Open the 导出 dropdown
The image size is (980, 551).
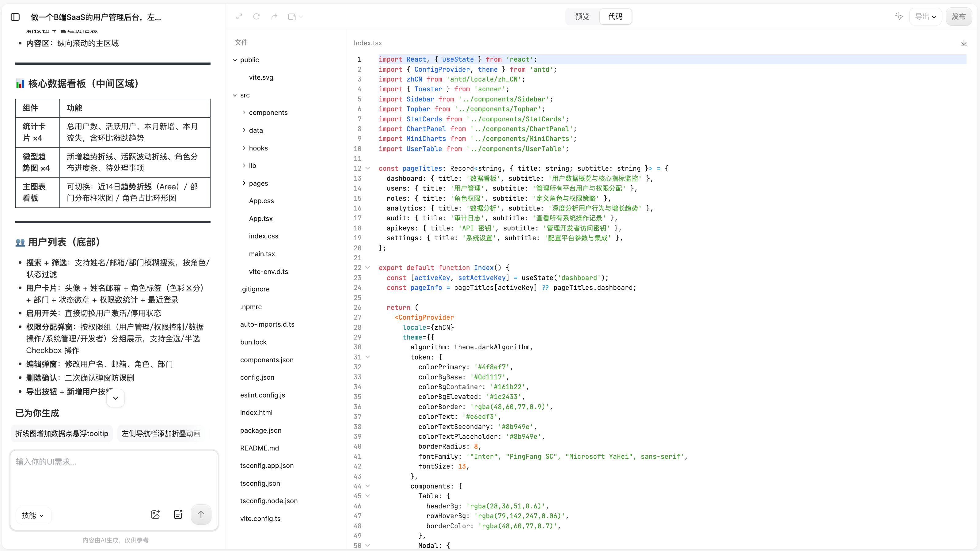(925, 17)
